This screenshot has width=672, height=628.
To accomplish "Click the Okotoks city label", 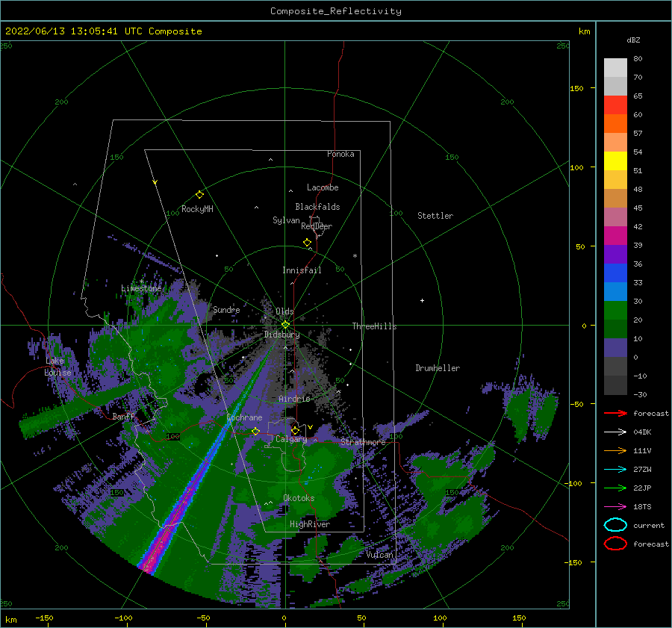I will click(299, 498).
